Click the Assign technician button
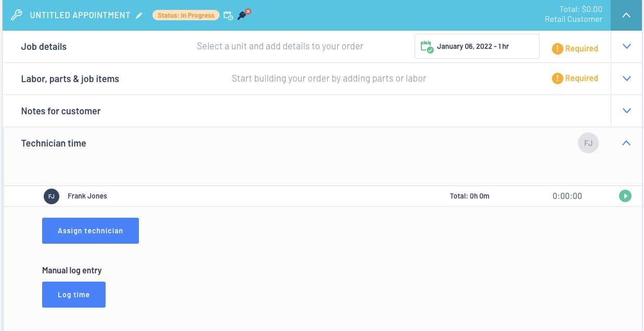Screen dimensions: 644x331 pos(91,231)
